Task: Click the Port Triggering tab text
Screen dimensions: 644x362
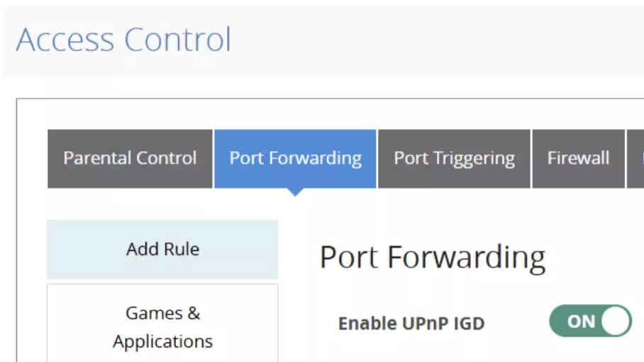Action: (x=454, y=159)
